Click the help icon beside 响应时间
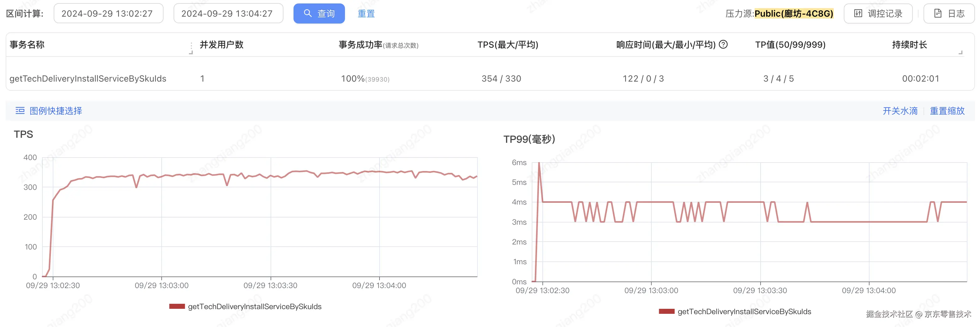The height and width of the screenshot is (327, 980). (x=723, y=45)
